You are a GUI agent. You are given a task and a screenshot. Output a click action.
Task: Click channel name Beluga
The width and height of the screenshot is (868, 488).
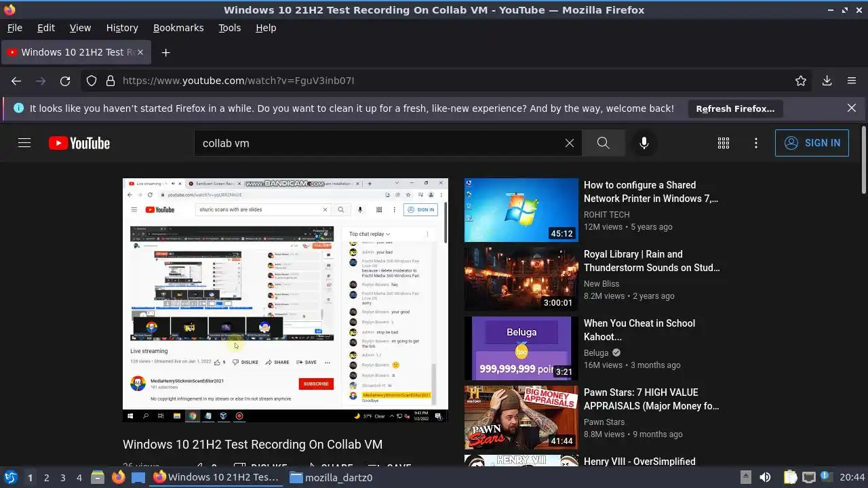click(x=596, y=353)
